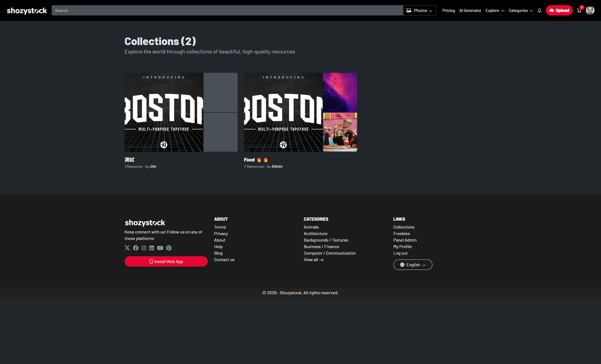Expand the Photos search type dropdown
The height and width of the screenshot is (364, 601).
point(419,11)
